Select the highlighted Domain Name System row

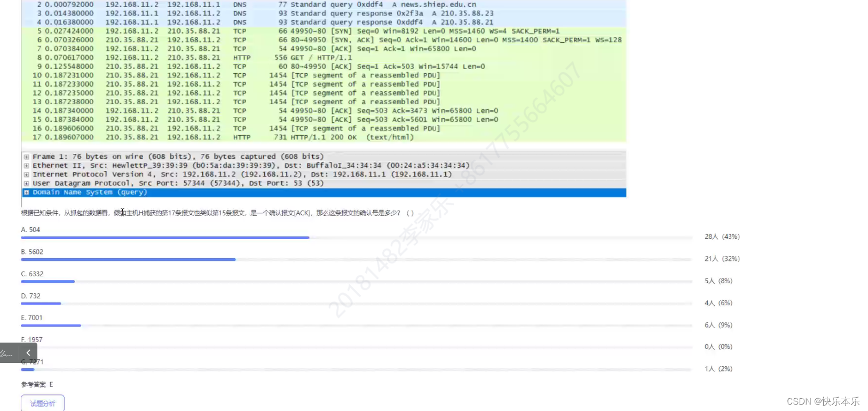323,192
